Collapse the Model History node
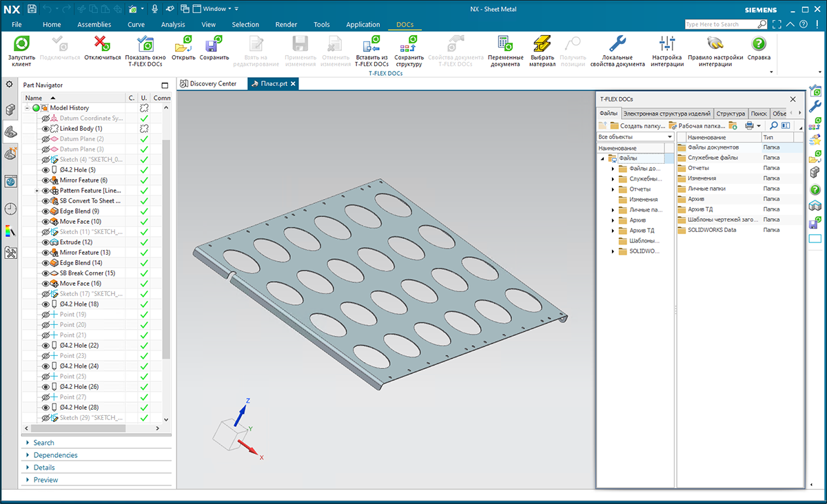Screen dimensions: 827x504 click(28, 108)
